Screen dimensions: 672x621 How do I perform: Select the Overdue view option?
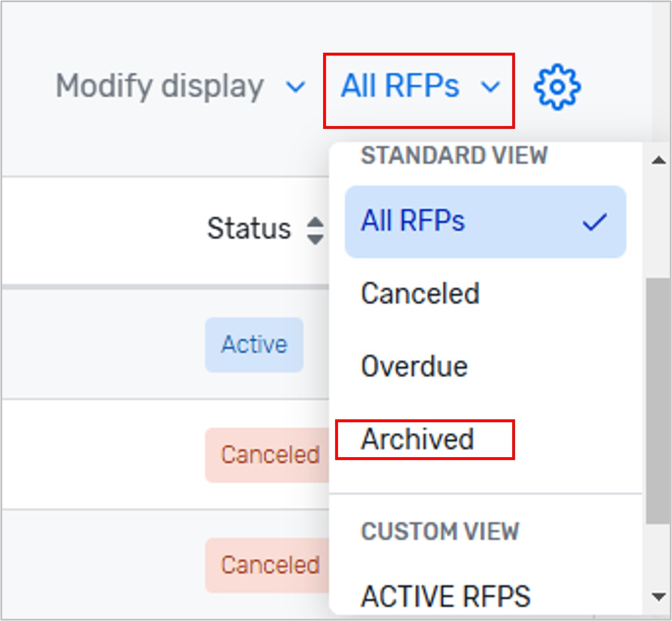(x=414, y=367)
